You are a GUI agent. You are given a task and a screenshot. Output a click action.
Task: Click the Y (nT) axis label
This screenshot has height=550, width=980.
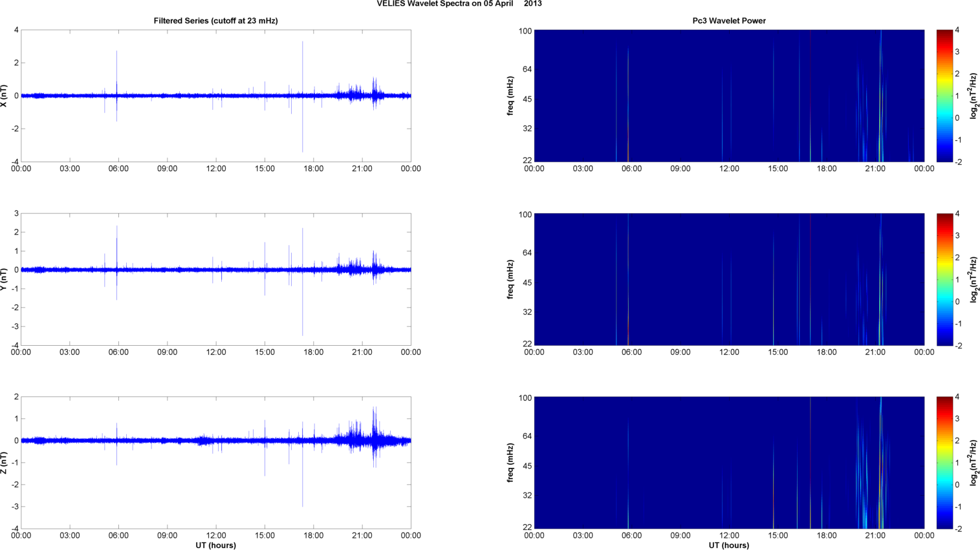pos(5,279)
